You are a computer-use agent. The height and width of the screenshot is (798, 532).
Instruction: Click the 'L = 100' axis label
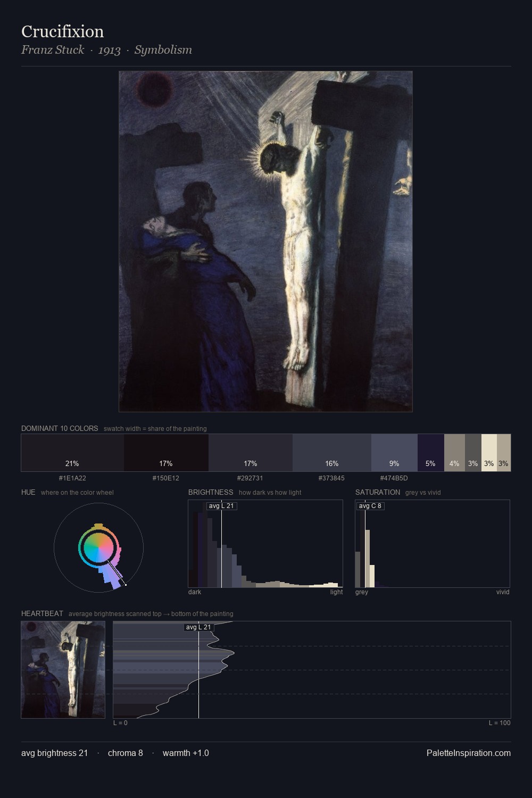click(500, 723)
